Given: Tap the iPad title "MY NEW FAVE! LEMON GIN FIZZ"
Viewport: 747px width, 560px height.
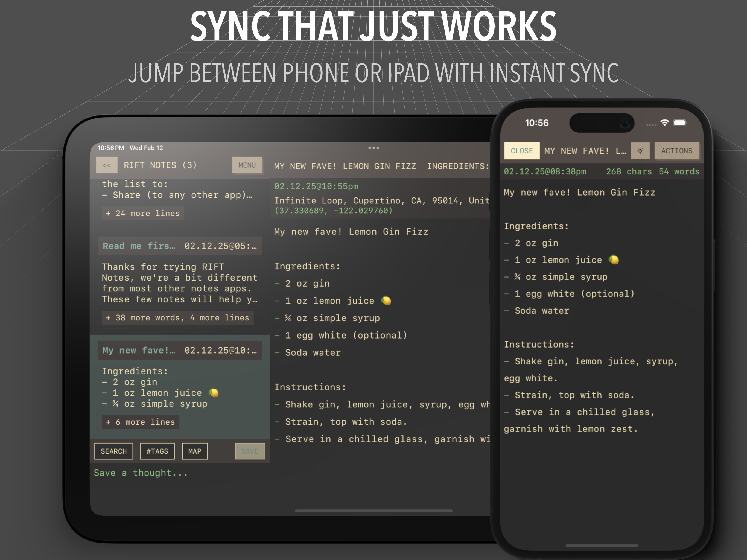Looking at the screenshot, I should [x=345, y=166].
